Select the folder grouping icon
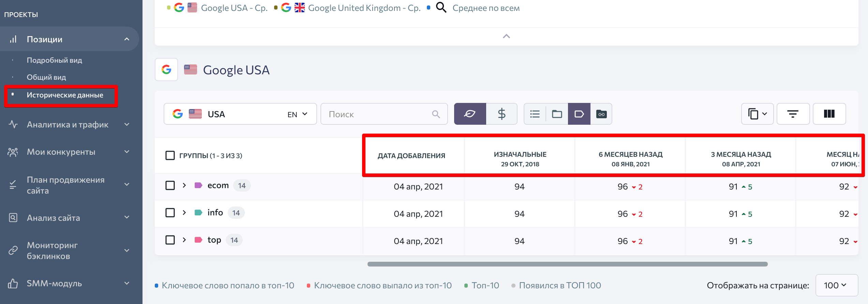The height and width of the screenshot is (304, 868). coord(557,114)
